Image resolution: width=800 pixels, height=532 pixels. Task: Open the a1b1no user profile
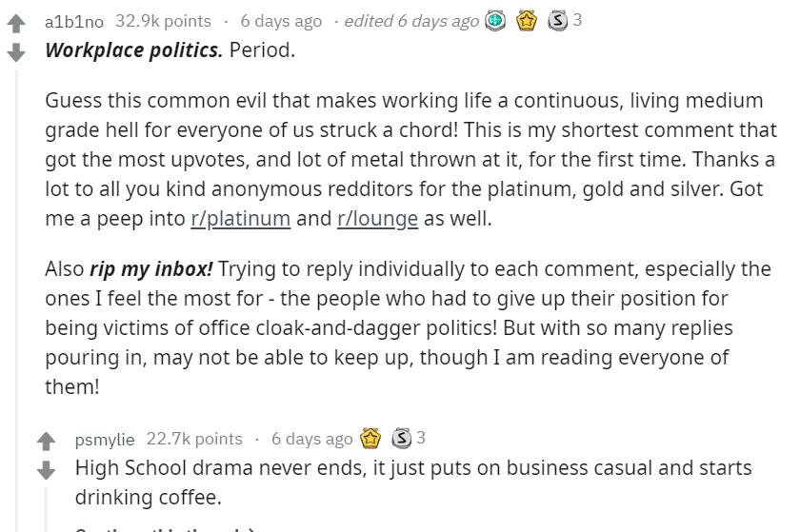pyautogui.click(x=74, y=22)
